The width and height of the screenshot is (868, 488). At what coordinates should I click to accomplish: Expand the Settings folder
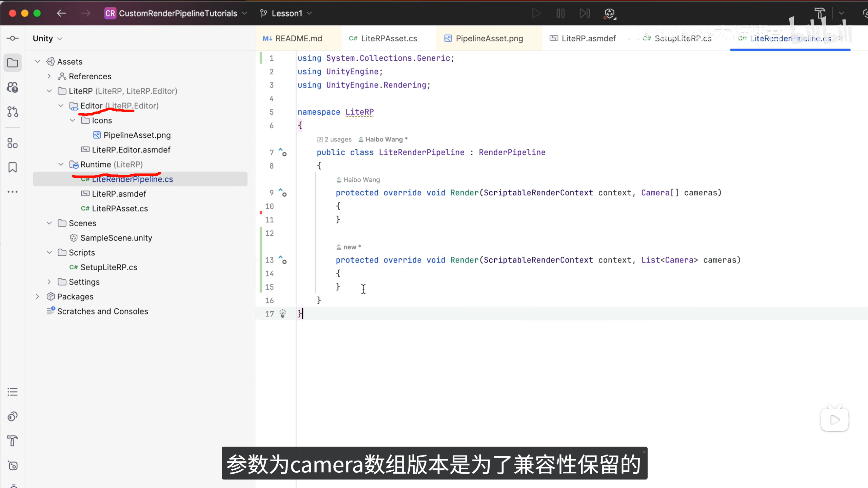click(49, 282)
